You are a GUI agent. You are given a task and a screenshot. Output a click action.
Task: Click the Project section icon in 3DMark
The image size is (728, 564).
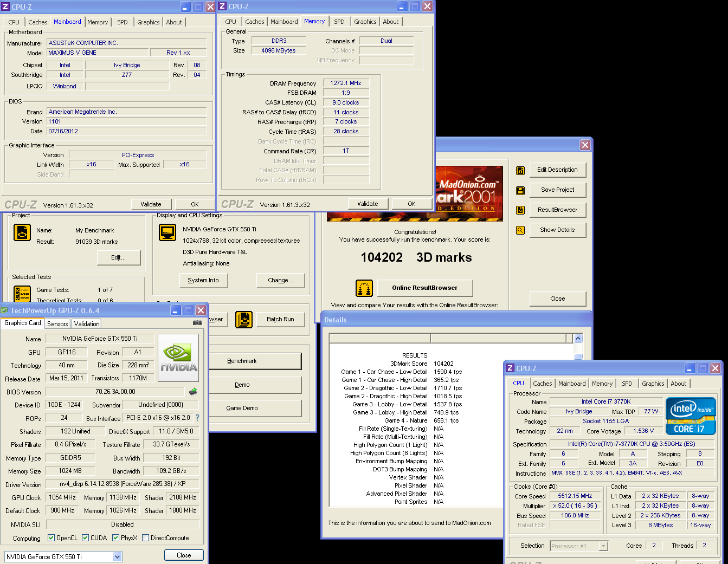coord(22,232)
